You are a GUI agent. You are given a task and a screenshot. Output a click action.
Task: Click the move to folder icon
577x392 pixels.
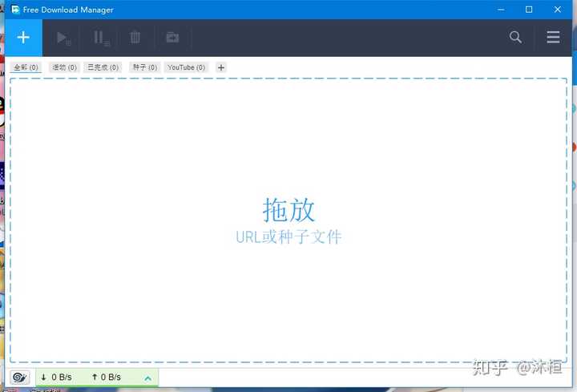(x=171, y=38)
